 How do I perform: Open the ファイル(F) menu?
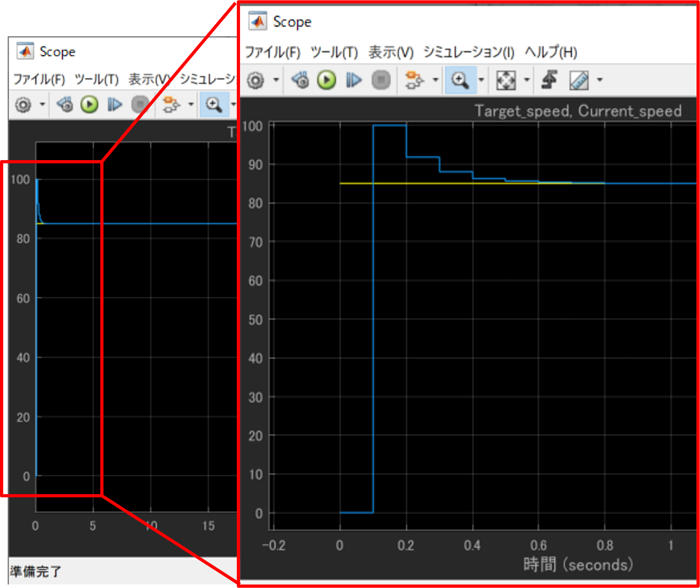coord(272,52)
